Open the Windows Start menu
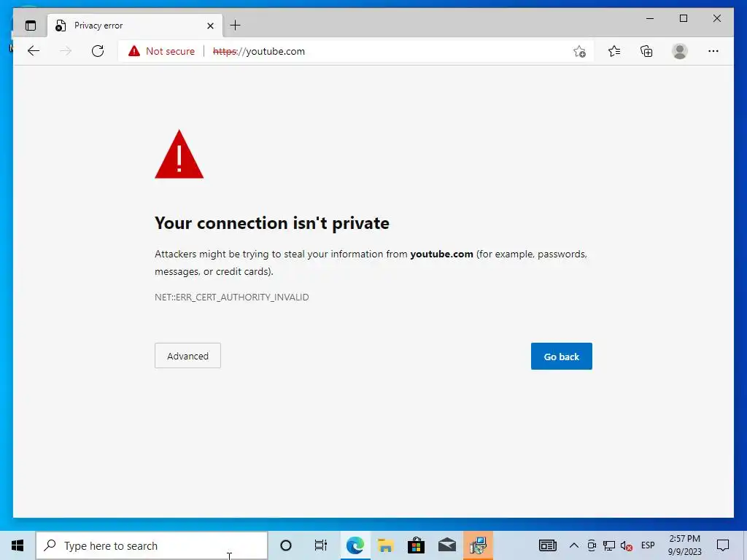747x560 pixels. coord(18,545)
